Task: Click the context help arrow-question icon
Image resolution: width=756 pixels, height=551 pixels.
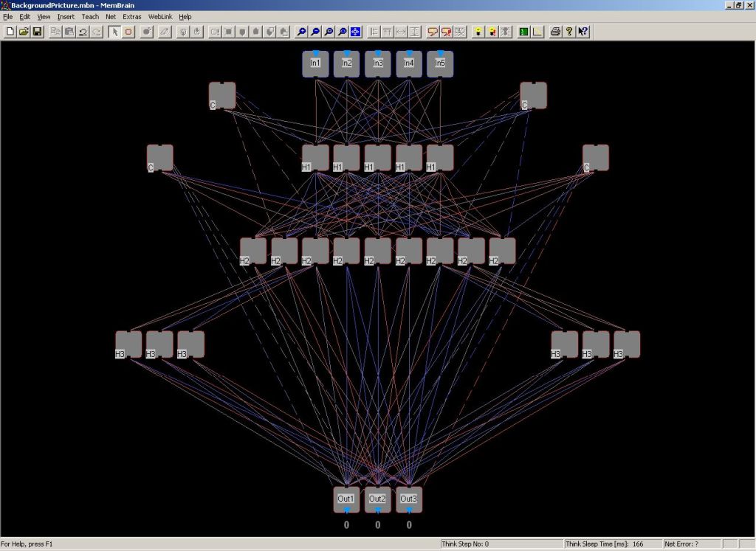Action: (583, 32)
